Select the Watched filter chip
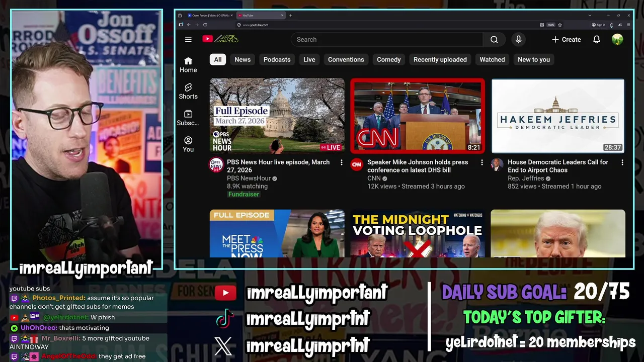 pyautogui.click(x=492, y=59)
